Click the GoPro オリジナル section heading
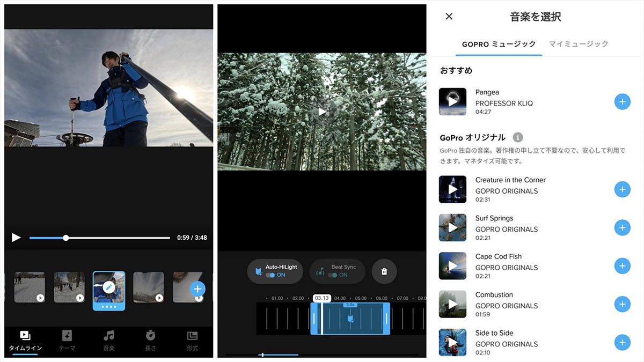 473,137
